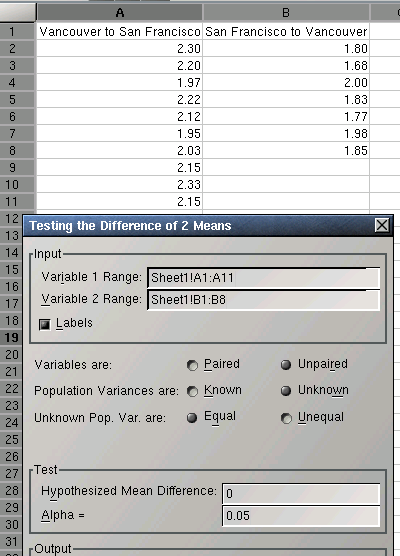The width and height of the screenshot is (400, 556).
Task: Select cell containing 2.33 in column A
Action: point(120,184)
